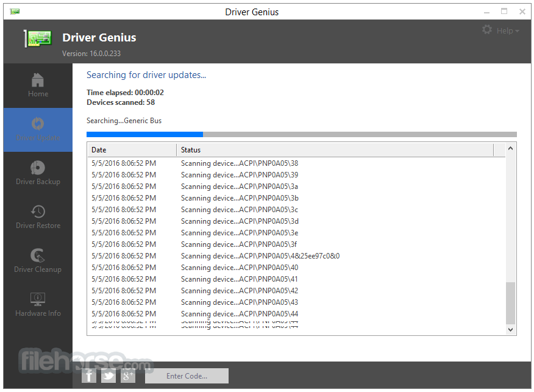The height and width of the screenshot is (392, 534).
Task: Click the Driver Genius logo in header
Action: 38,38
